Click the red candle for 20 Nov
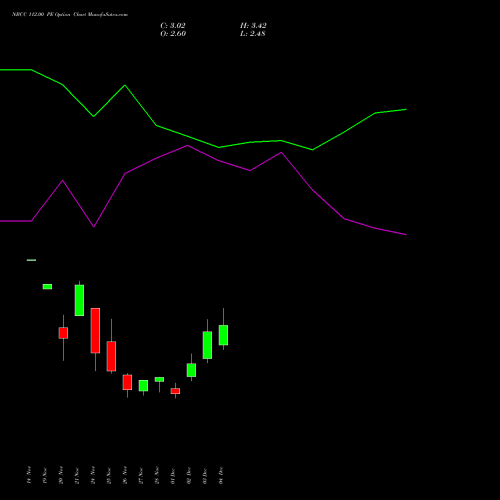The width and height of the screenshot is (500, 500). pyautogui.click(x=63, y=333)
